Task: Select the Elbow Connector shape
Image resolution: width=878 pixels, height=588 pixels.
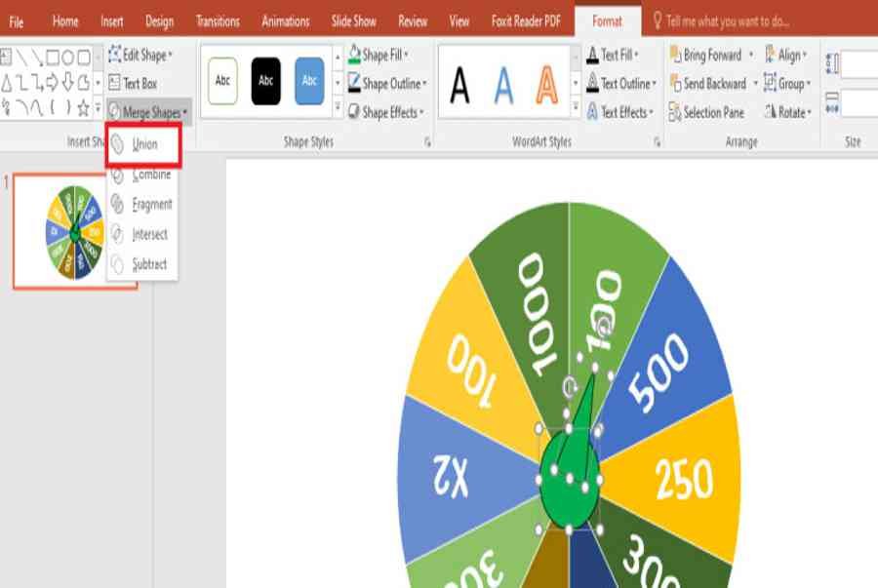Action: tap(21, 83)
